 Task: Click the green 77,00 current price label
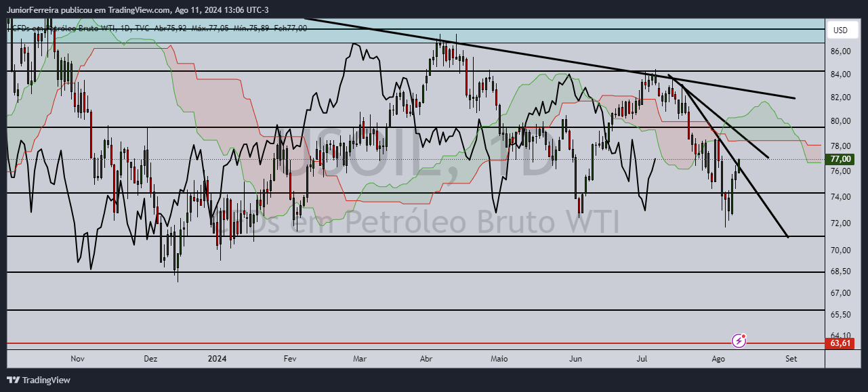pyautogui.click(x=840, y=159)
